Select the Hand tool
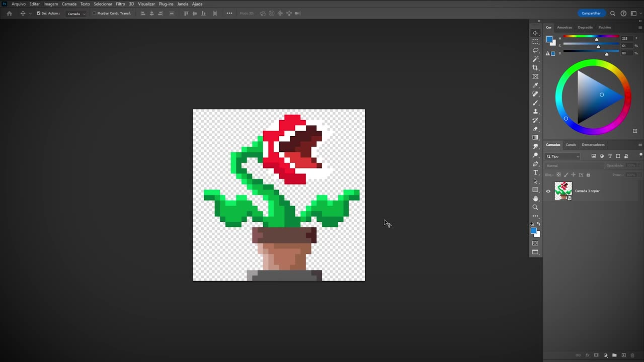The width and height of the screenshot is (644, 362). (535, 199)
